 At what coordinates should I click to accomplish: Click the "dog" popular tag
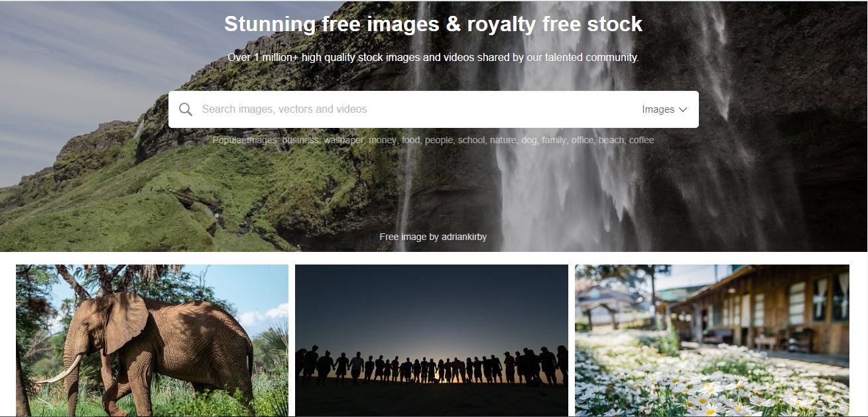coord(530,140)
